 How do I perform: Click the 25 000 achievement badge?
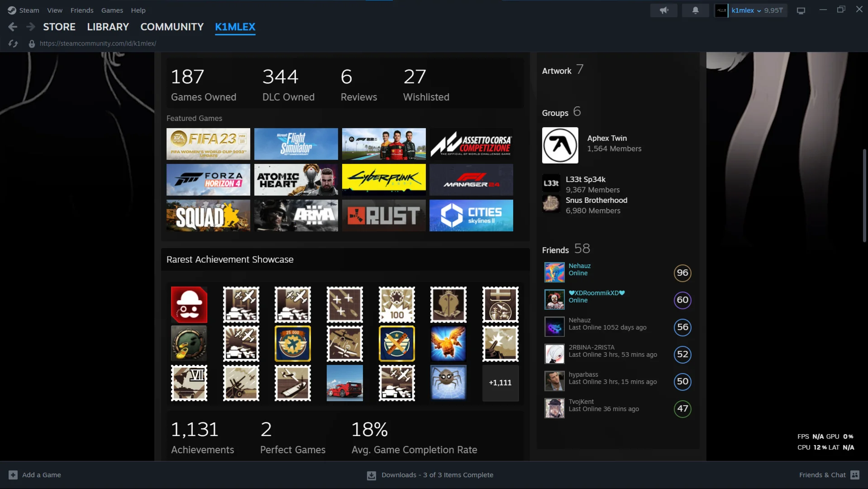293,344
